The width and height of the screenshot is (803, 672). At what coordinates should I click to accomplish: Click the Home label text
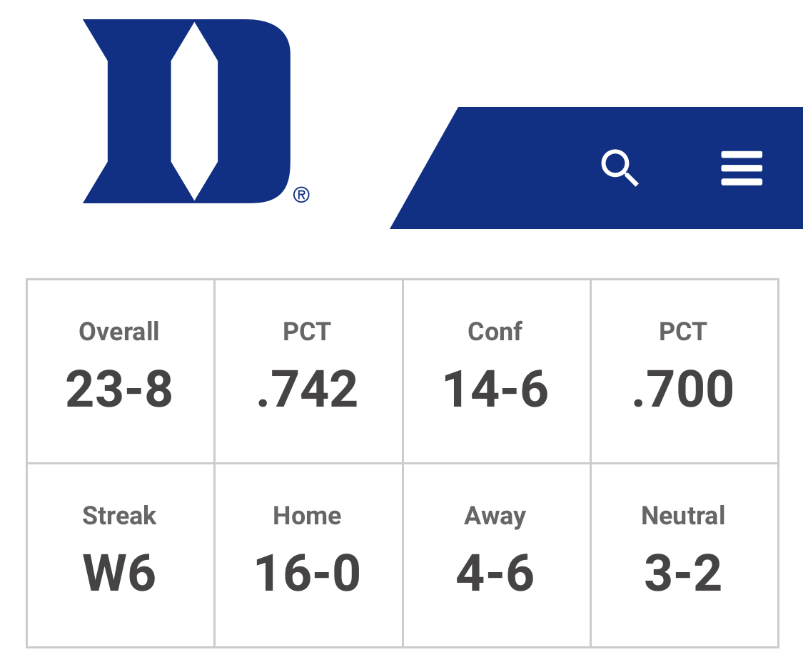[x=307, y=515]
